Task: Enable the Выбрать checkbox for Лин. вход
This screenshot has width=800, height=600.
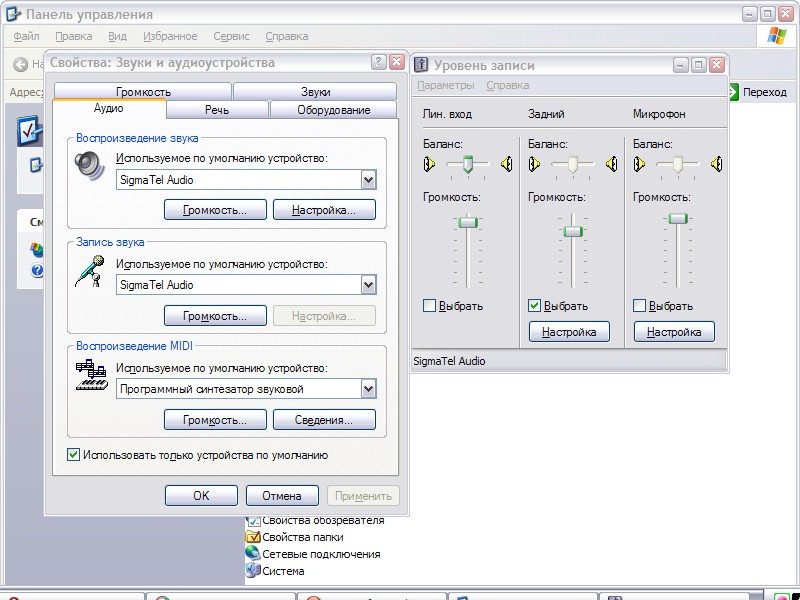Action: tap(430, 306)
